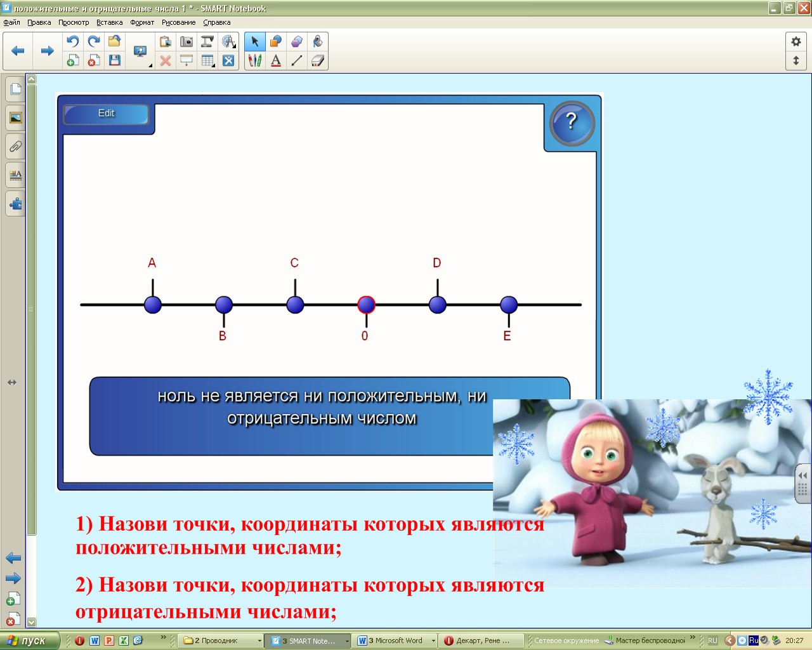This screenshot has width=812, height=650.
Task: Click point B on number line
Action: 224,305
